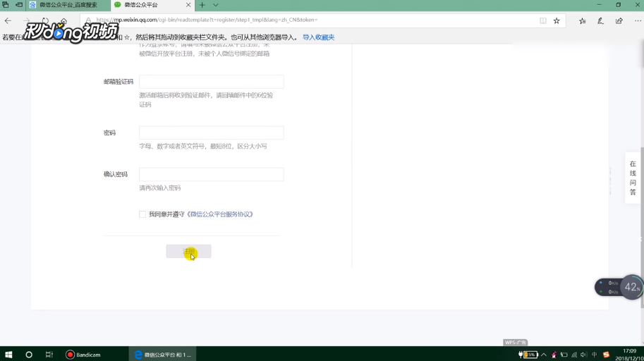Click the reading view book icon
The width and height of the screenshot is (644, 361).
(x=543, y=20)
